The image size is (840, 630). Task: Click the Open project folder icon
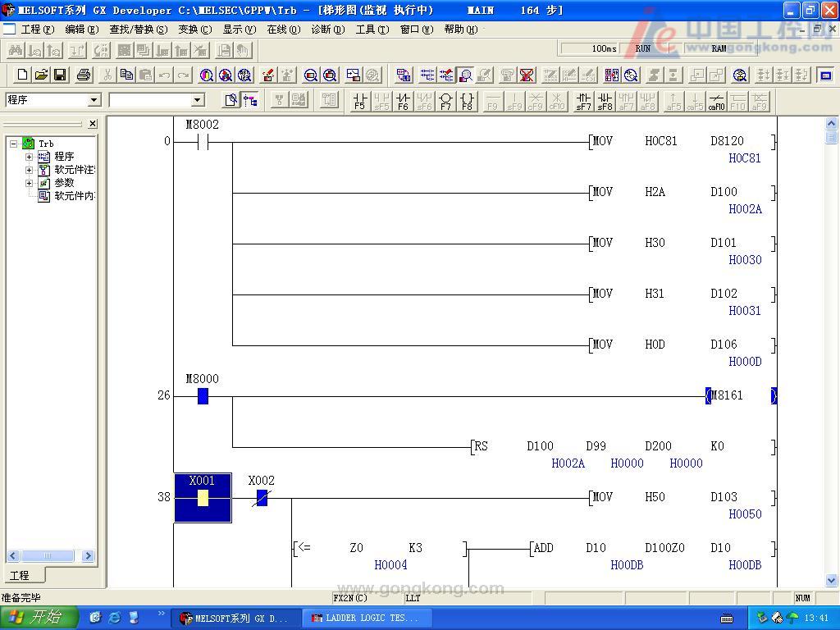pyautogui.click(x=41, y=75)
